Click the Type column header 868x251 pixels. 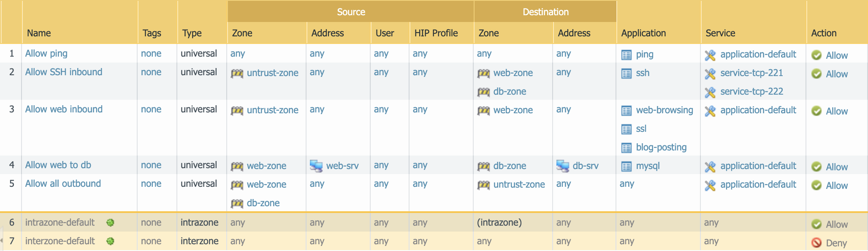(192, 33)
